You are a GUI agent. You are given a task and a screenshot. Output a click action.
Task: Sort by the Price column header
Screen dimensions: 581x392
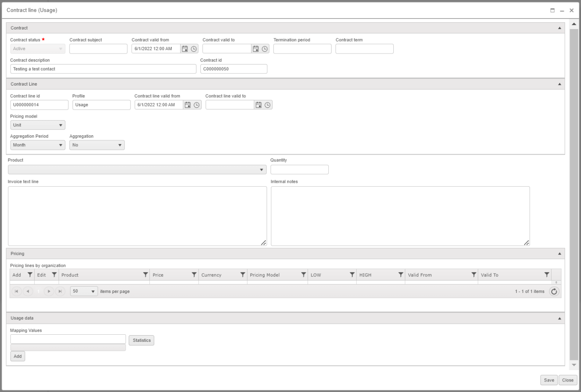tap(169, 275)
